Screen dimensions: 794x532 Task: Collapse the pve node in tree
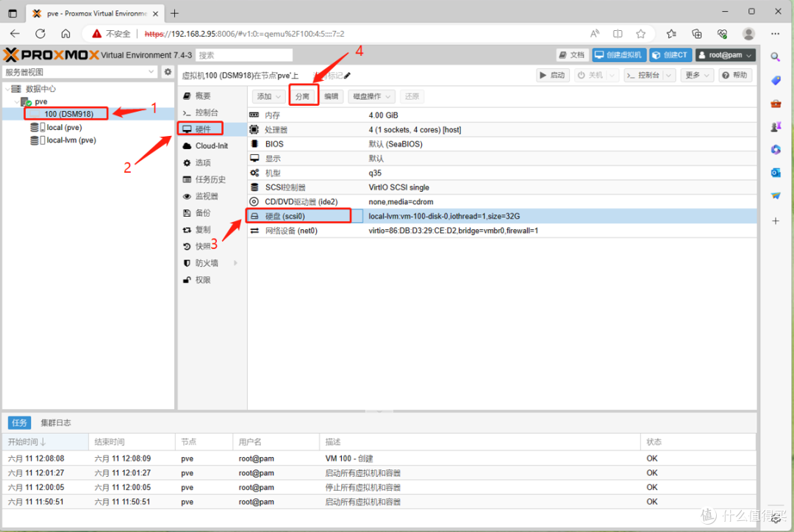(x=17, y=101)
